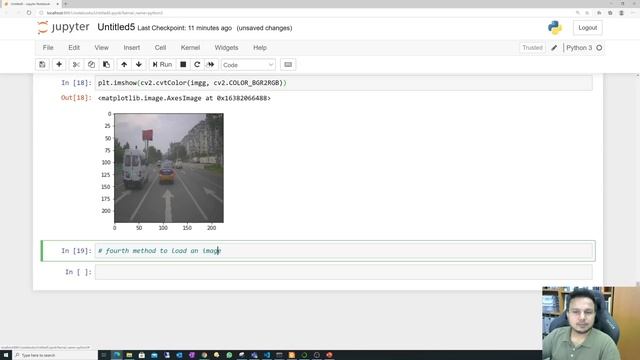
Task: Interrupt the kernel with stop icon
Action: click(183, 64)
